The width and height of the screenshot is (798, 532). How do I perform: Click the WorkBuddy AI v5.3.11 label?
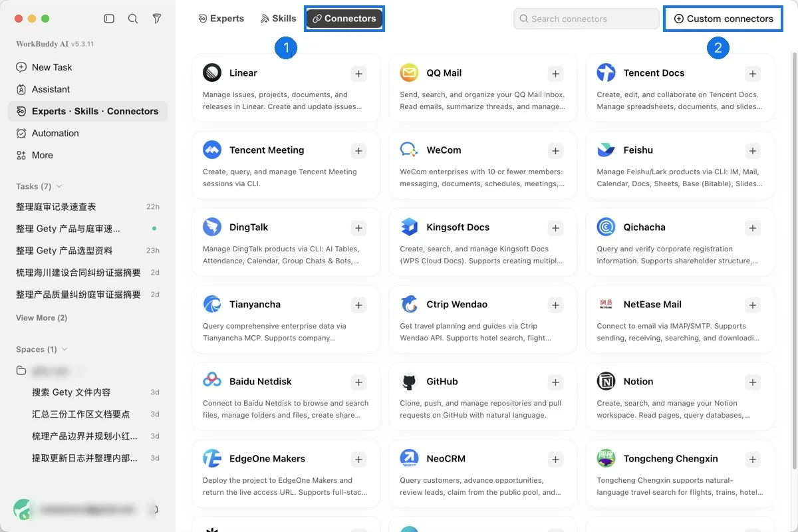(x=55, y=44)
